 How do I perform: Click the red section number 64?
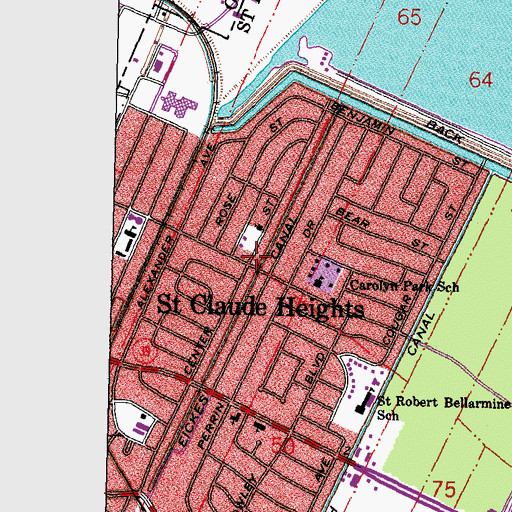click(481, 80)
